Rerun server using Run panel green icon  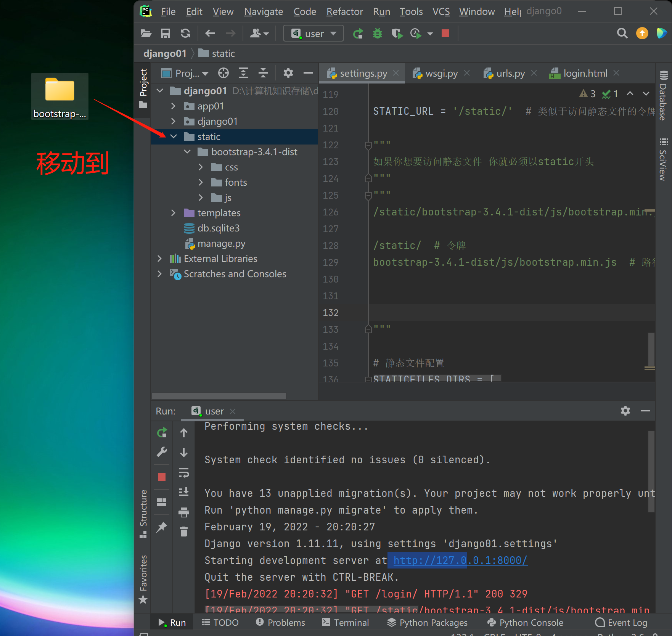tap(162, 432)
